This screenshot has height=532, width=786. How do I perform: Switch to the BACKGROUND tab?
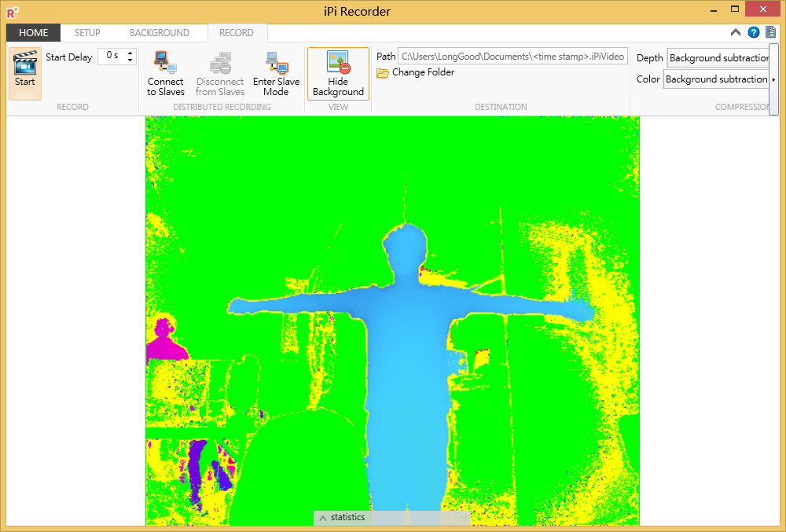click(x=160, y=33)
